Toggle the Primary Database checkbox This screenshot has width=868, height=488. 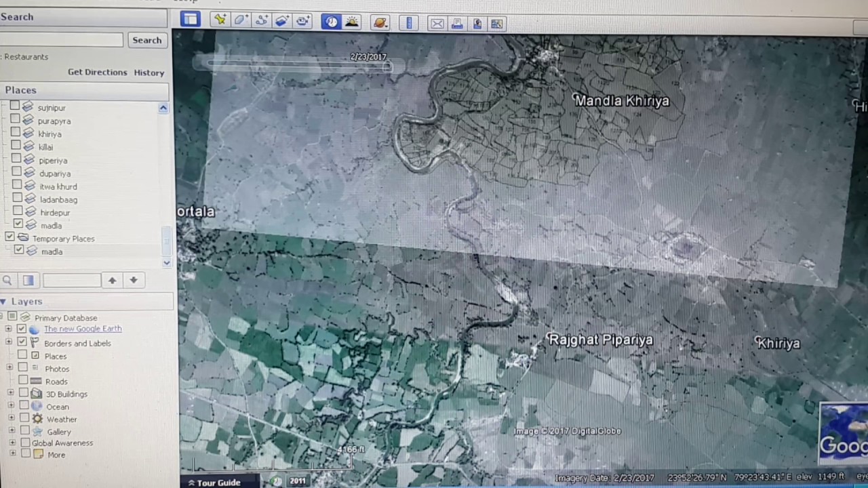pyautogui.click(x=12, y=317)
